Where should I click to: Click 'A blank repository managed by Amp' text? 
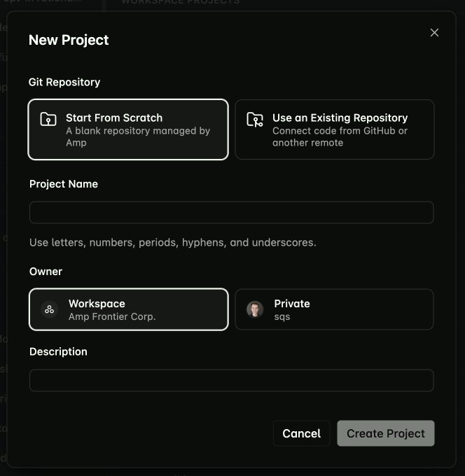(x=138, y=136)
